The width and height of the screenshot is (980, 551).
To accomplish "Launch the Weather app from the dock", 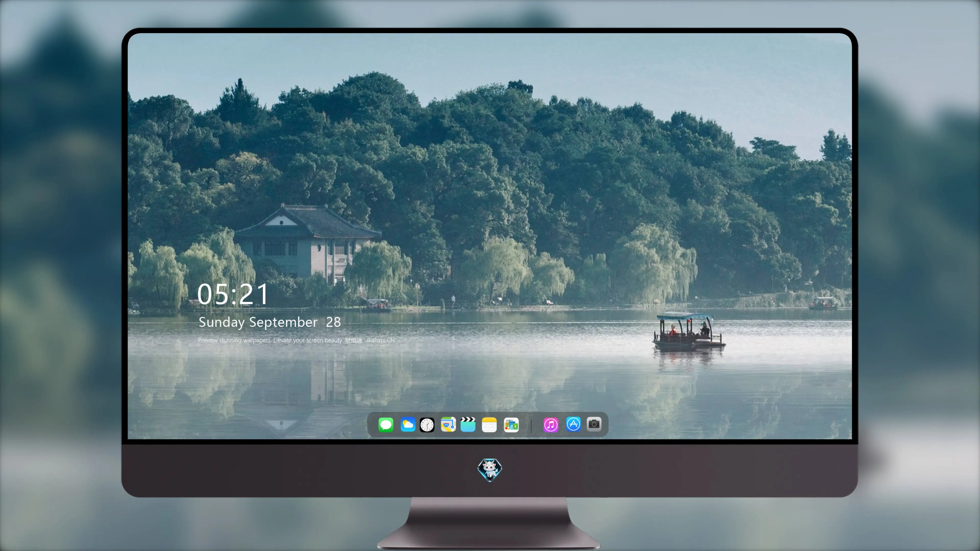I will tap(408, 424).
